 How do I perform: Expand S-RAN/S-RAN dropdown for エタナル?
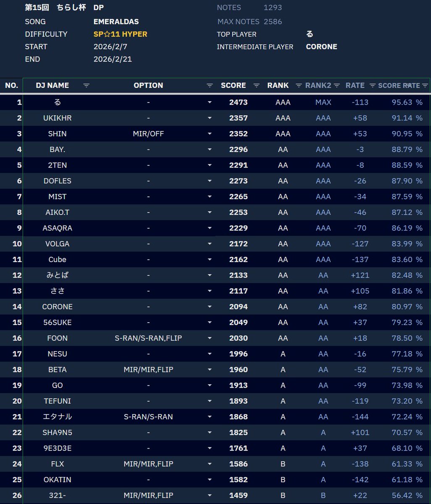pos(210,417)
